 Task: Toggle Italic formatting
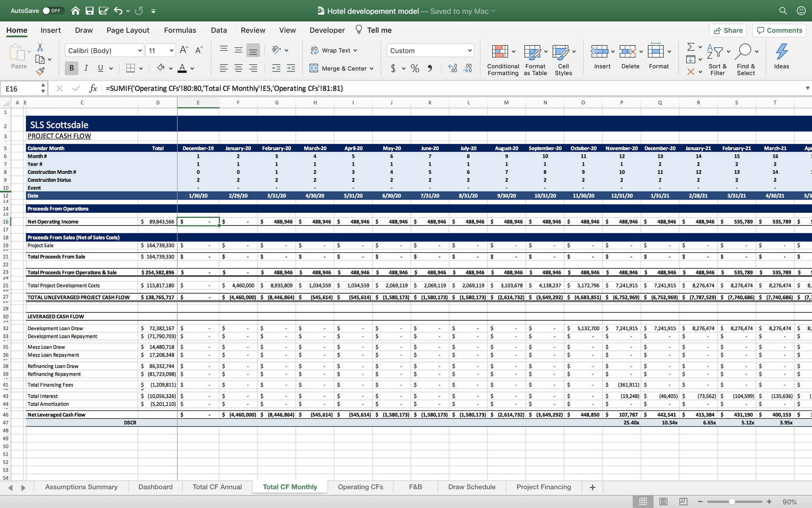86,68
